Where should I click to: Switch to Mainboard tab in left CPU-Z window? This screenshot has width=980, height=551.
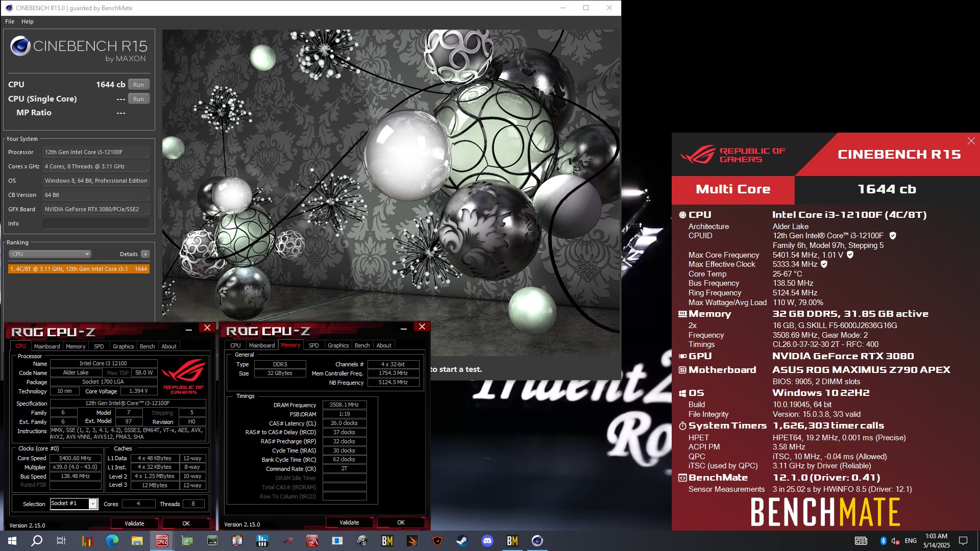[x=47, y=346]
